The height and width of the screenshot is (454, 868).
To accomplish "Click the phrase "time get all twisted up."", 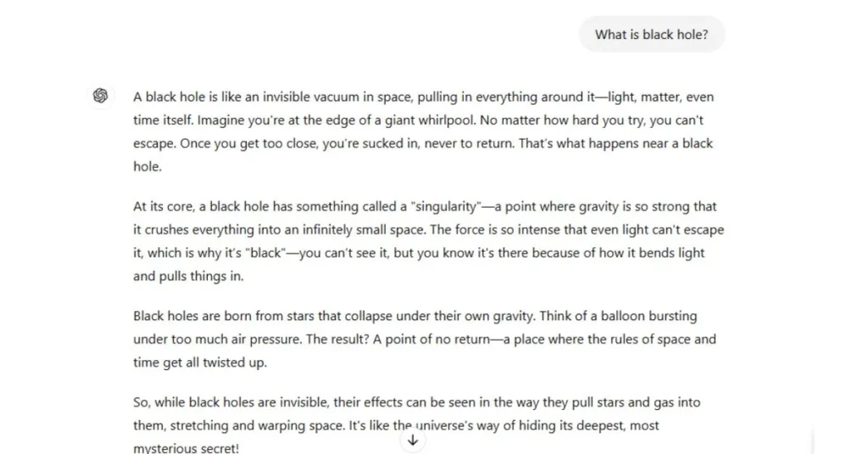I will pos(200,363).
